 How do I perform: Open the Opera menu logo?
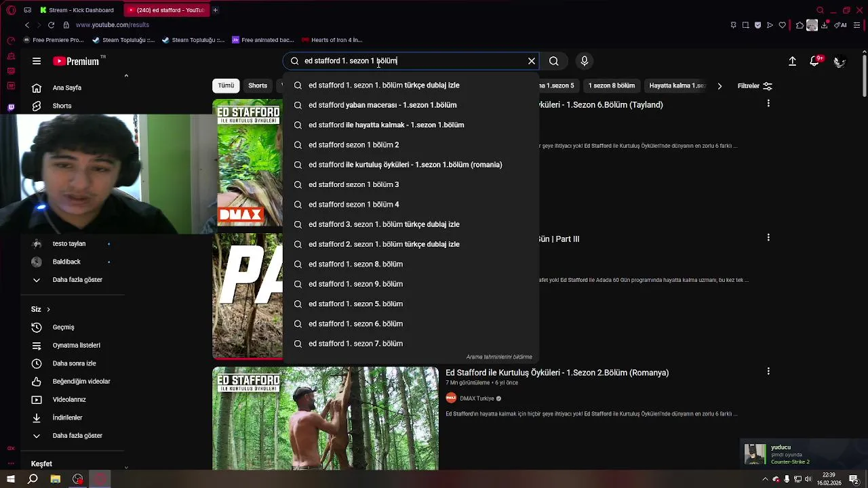pyautogui.click(x=11, y=10)
